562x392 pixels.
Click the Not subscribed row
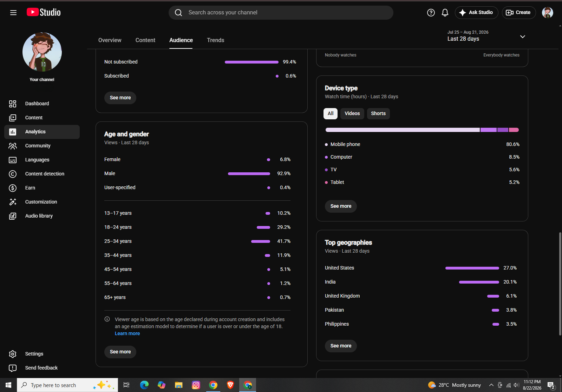click(200, 62)
